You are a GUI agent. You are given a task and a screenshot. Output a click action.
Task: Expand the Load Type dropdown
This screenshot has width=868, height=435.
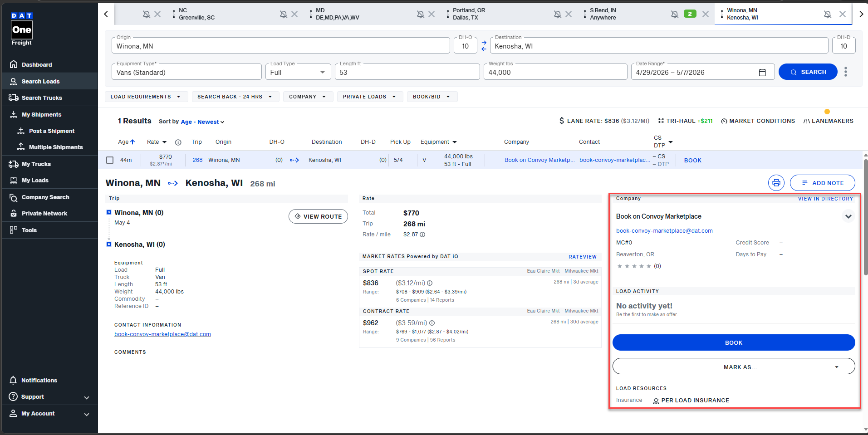[298, 73]
